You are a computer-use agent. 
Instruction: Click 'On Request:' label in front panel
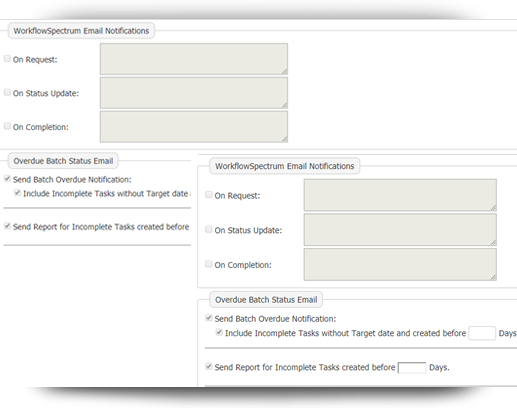point(237,196)
